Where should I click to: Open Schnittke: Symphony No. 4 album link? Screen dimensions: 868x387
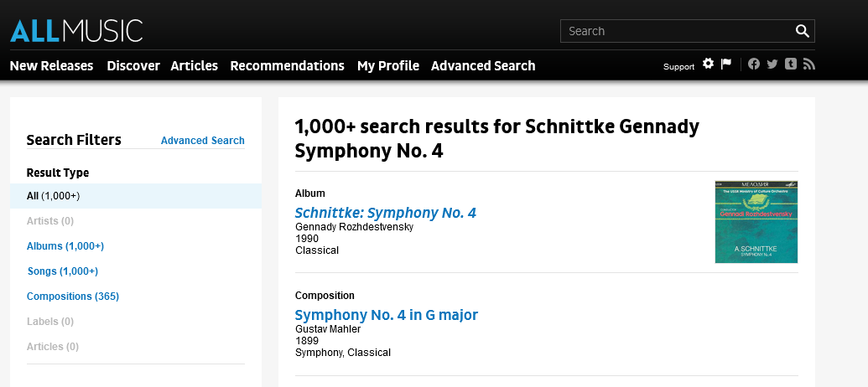(x=386, y=213)
